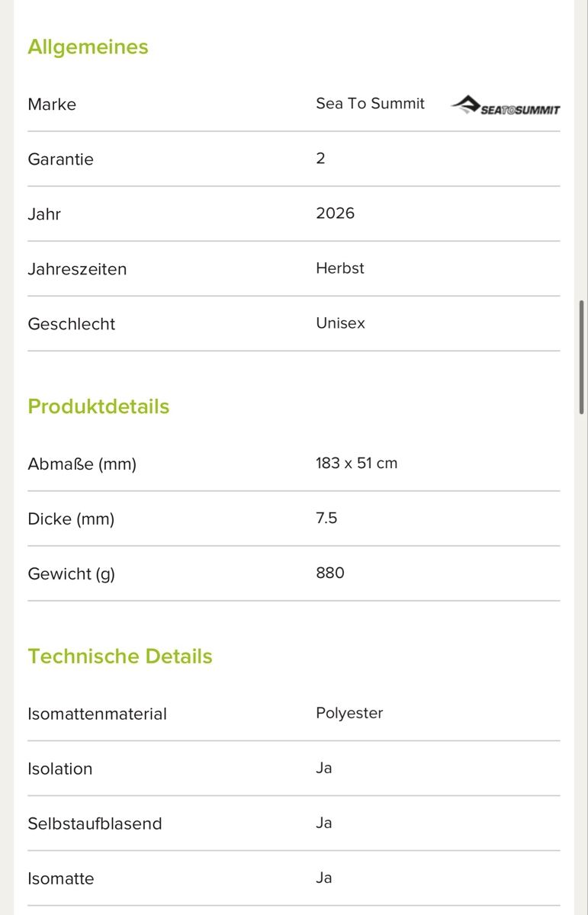Viewport: 588px width, 915px height.
Task: Click the Isomatte row label
Action: coord(61,878)
